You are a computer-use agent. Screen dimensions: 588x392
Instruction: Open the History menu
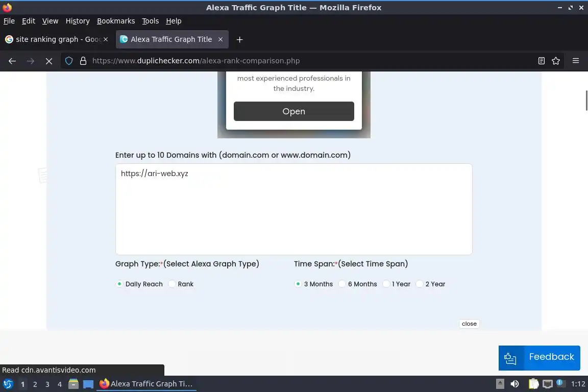pyautogui.click(x=78, y=21)
